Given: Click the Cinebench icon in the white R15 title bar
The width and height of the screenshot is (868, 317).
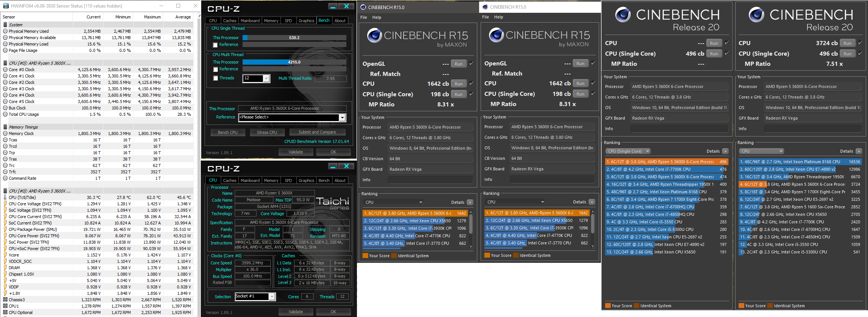Looking at the screenshot, I should [485, 7].
